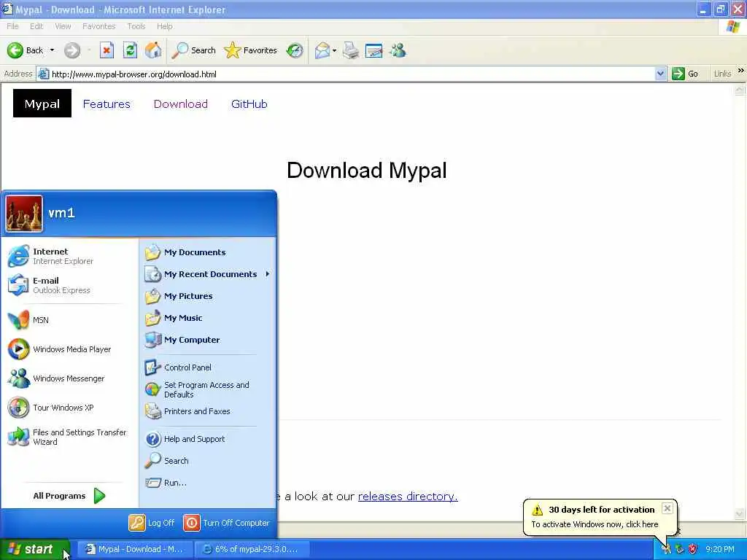The height and width of the screenshot is (560, 747).
Task: Click the Forward arrow button
Action: click(72, 50)
